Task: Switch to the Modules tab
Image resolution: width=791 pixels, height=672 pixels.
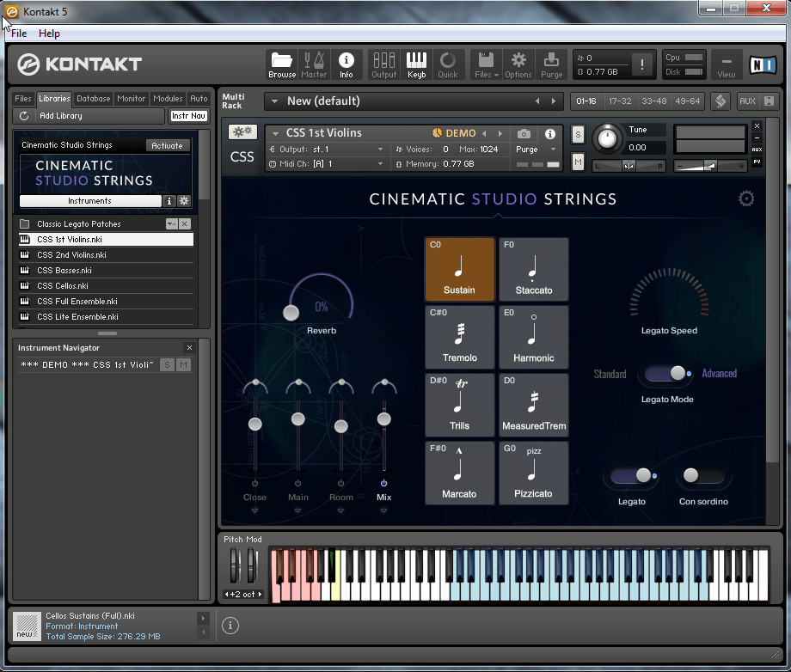Action: coord(168,99)
